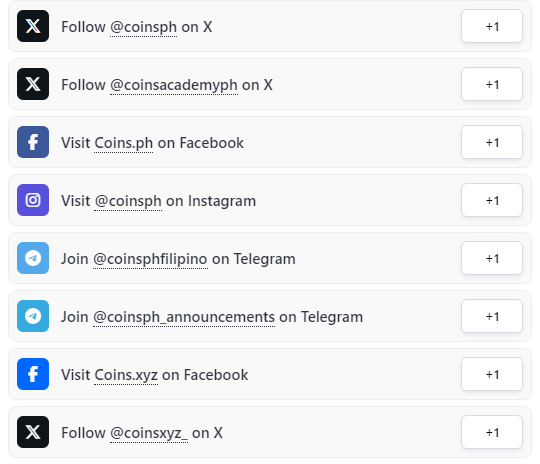
Task: Click the Telegram icon for @coinsph_announcements
Action: tap(33, 316)
